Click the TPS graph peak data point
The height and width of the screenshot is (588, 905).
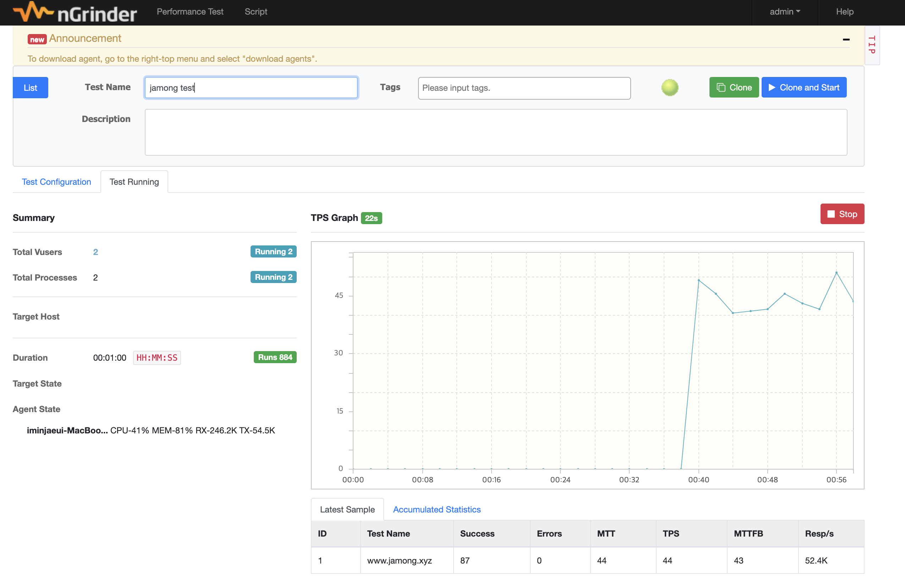pyautogui.click(x=836, y=272)
